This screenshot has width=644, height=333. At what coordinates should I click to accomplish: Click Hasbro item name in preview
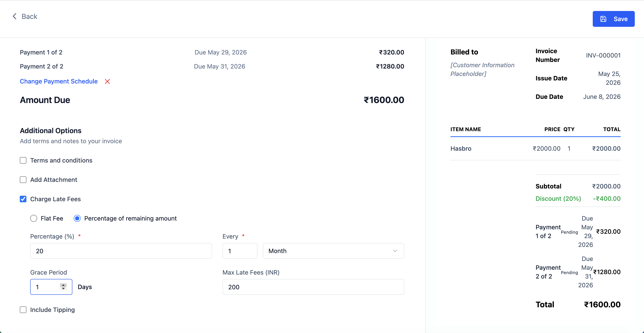click(x=461, y=148)
